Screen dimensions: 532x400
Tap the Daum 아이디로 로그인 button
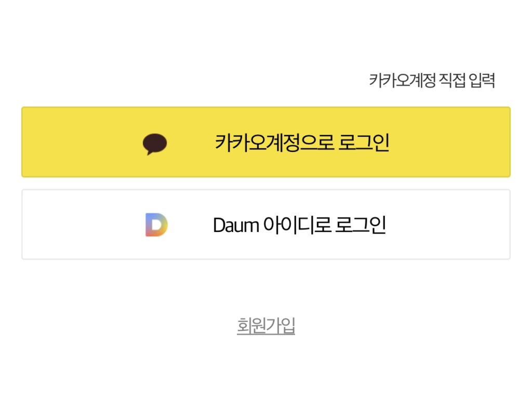tap(266, 225)
